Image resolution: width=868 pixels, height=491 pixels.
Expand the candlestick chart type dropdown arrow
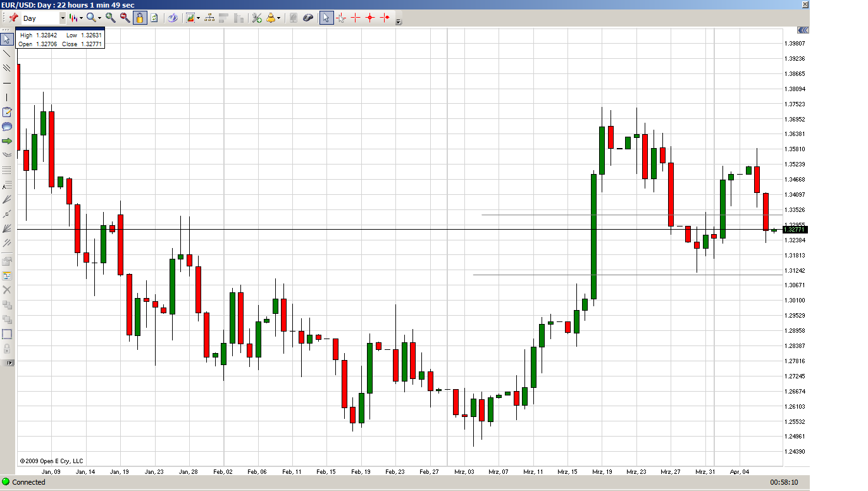[x=81, y=18]
